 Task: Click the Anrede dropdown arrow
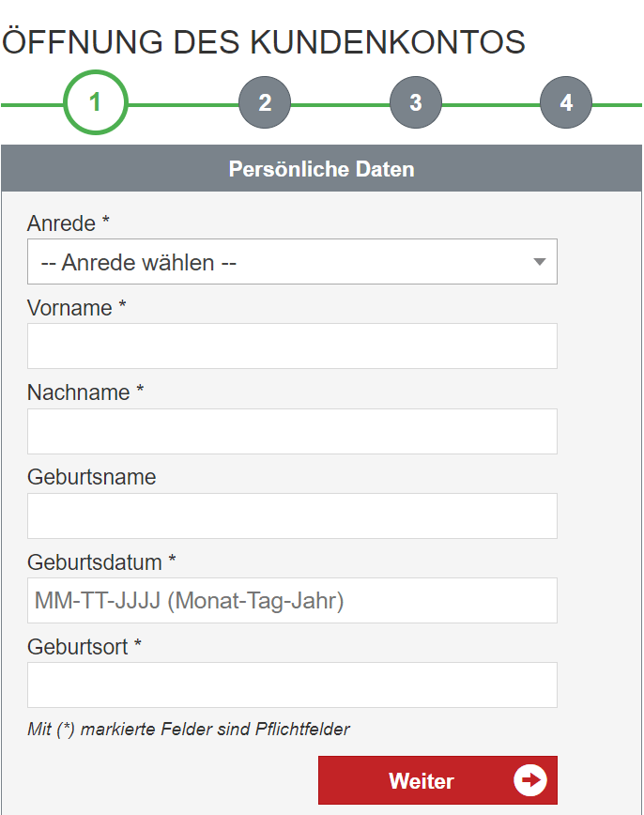coord(540,262)
